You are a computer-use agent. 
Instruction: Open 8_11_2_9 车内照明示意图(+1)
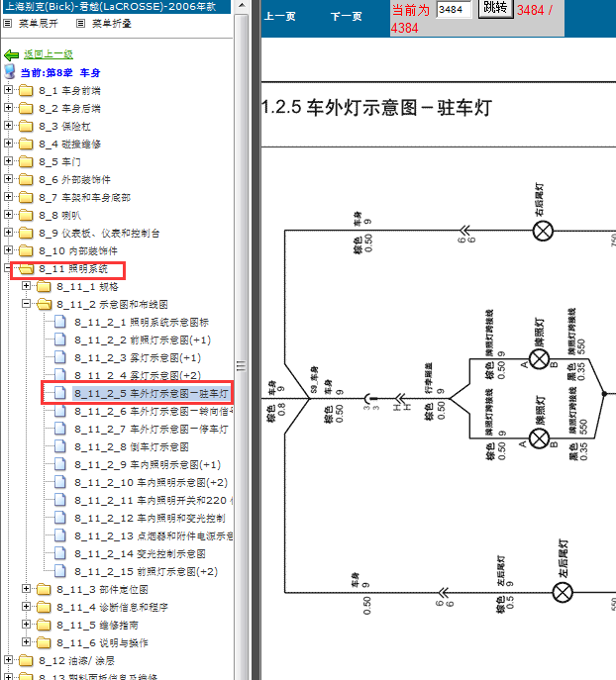[x=148, y=464]
